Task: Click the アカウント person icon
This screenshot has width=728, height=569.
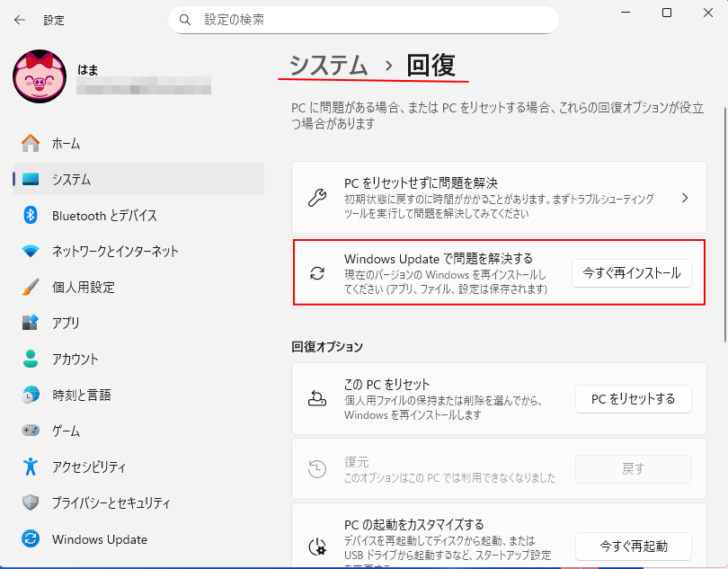Action: 31,359
